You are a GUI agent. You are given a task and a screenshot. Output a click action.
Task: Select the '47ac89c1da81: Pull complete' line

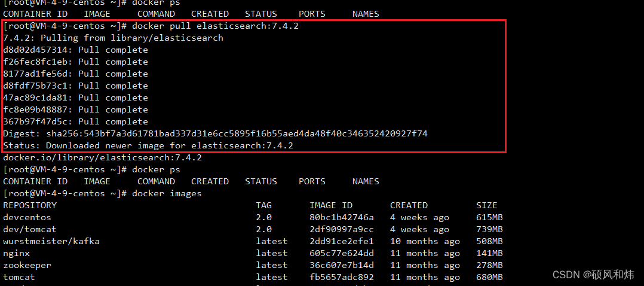75,98
